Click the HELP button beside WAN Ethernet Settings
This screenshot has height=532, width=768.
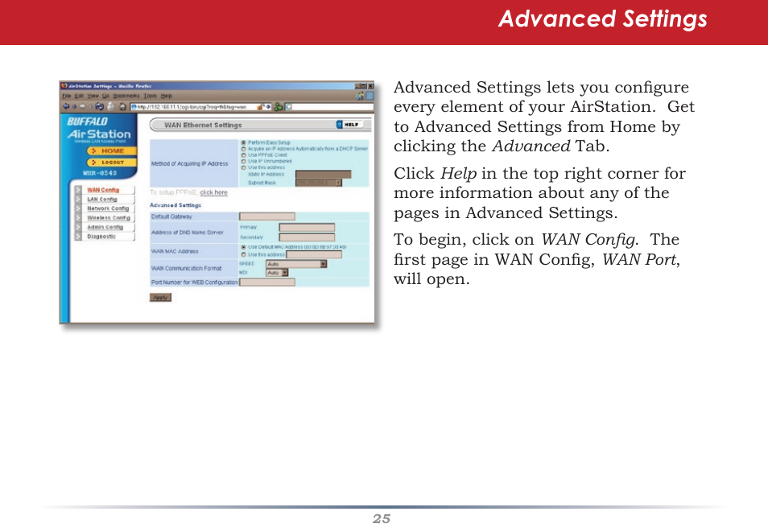[350, 125]
